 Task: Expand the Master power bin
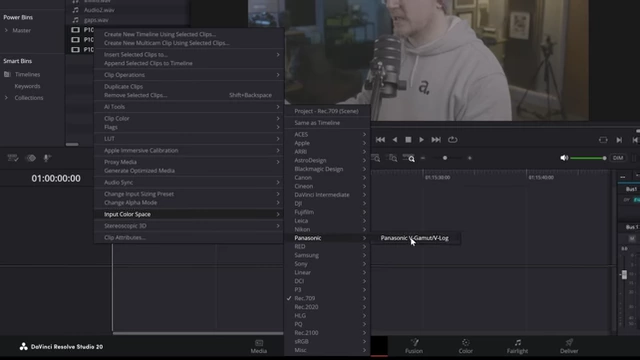tap(6, 30)
